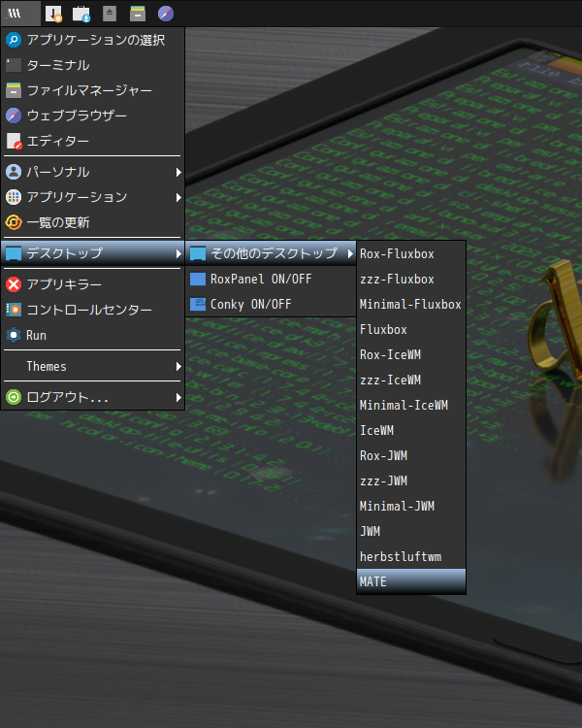Expand the Themes submenu arrow

point(178,366)
